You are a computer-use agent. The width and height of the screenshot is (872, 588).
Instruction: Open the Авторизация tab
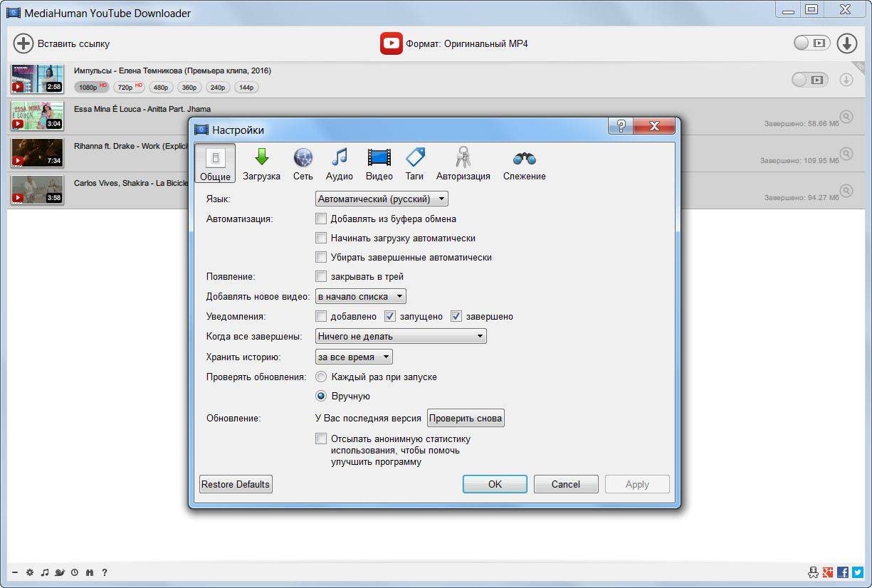(x=463, y=164)
